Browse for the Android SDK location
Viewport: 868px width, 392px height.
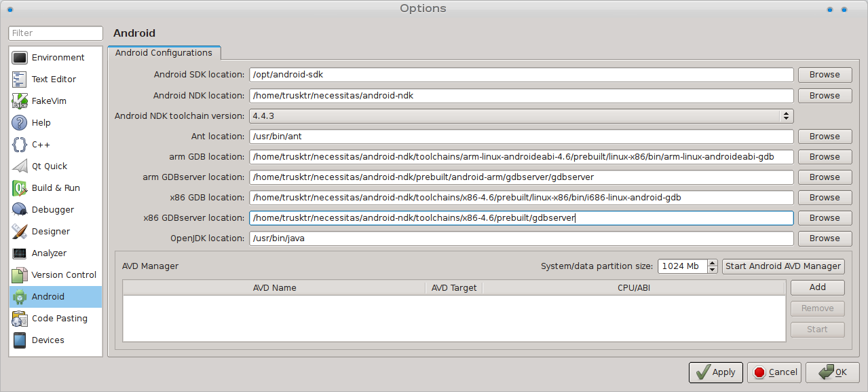[824, 75]
